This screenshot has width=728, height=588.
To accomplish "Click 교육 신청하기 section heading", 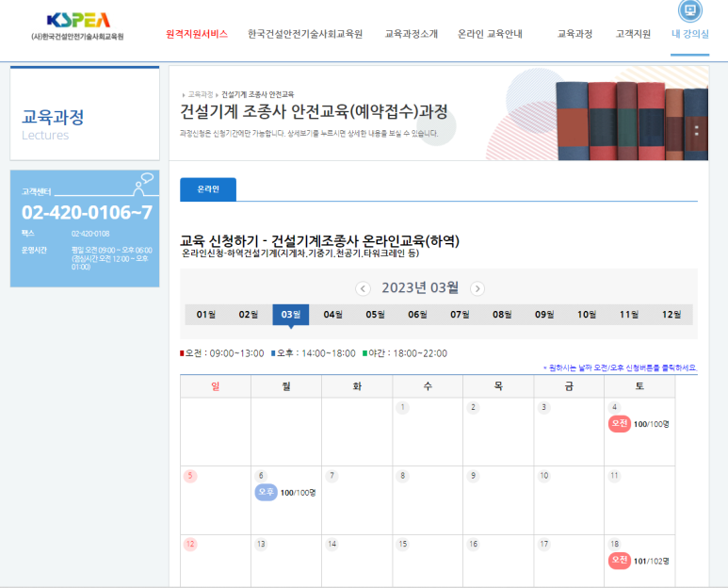I will (319, 241).
